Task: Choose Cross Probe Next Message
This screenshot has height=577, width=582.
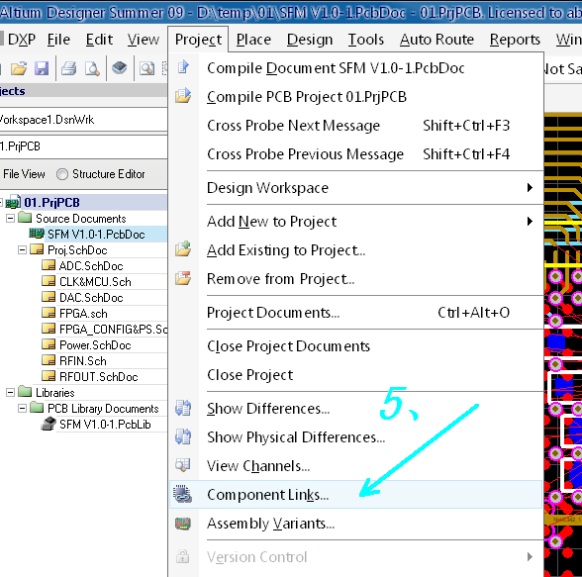Action: tap(357, 125)
